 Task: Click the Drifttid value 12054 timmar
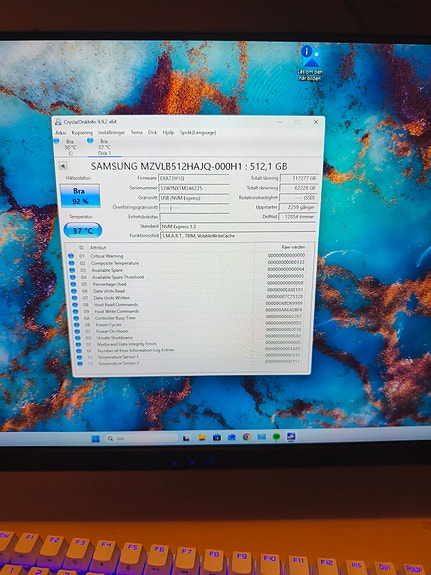click(x=297, y=217)
